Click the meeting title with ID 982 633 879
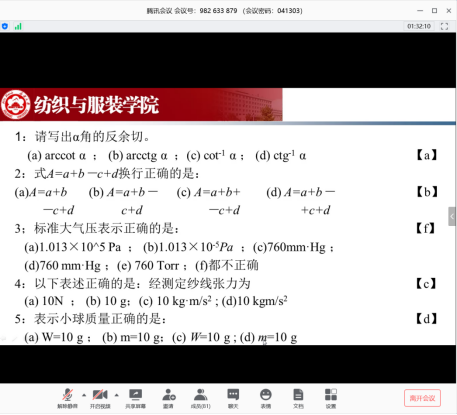457x415 pixels. pyautogui.click(x=224, y=11)
